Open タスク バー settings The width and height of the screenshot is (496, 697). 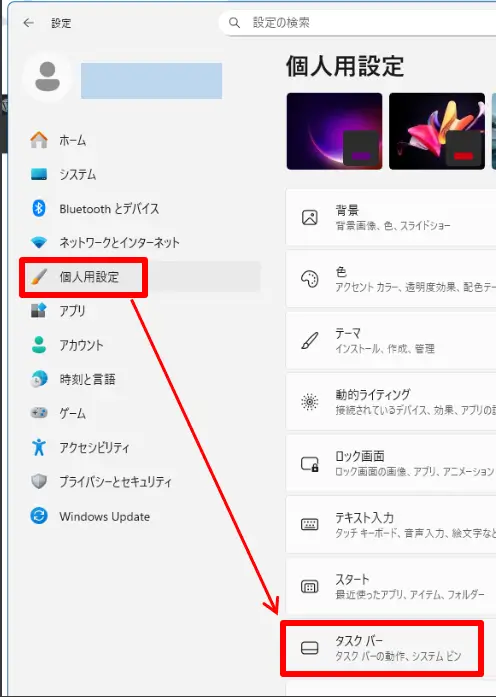point(391,648)
